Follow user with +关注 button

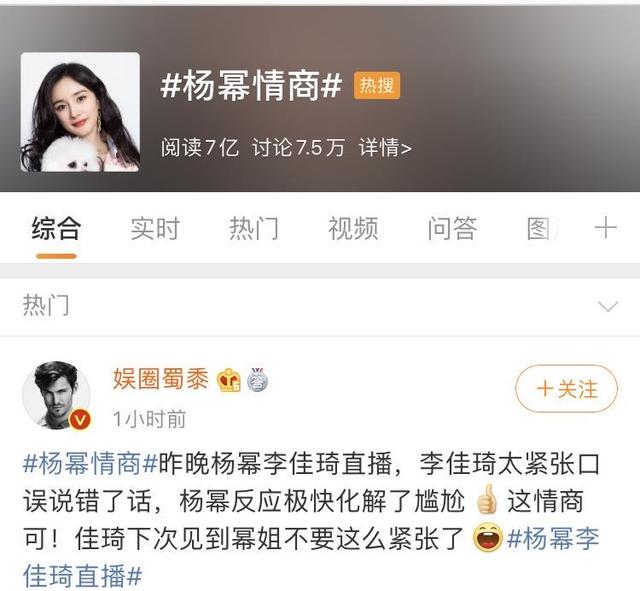pyautogui.click(x=567, y=389)
